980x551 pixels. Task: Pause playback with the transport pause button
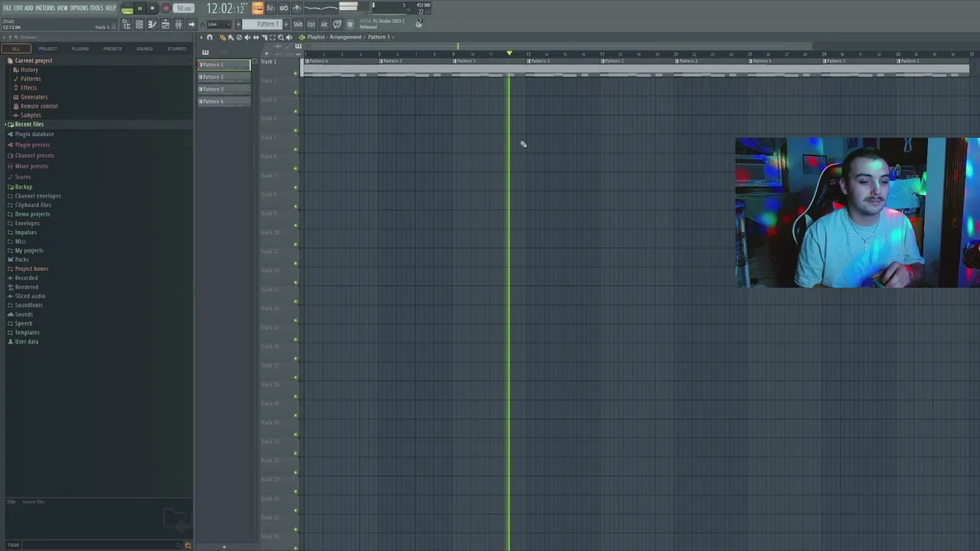click(x=140, y=8)
